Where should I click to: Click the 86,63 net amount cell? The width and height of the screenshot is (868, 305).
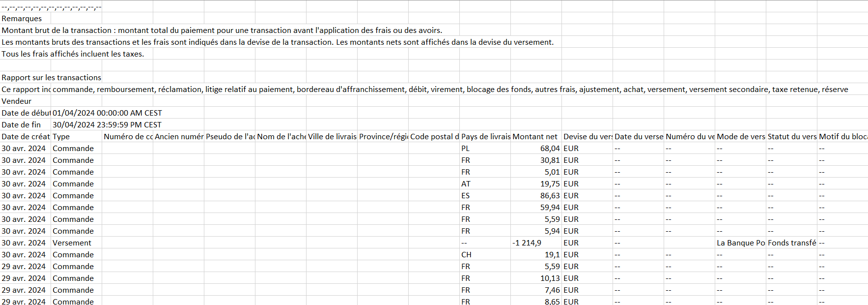click(550, 196)
